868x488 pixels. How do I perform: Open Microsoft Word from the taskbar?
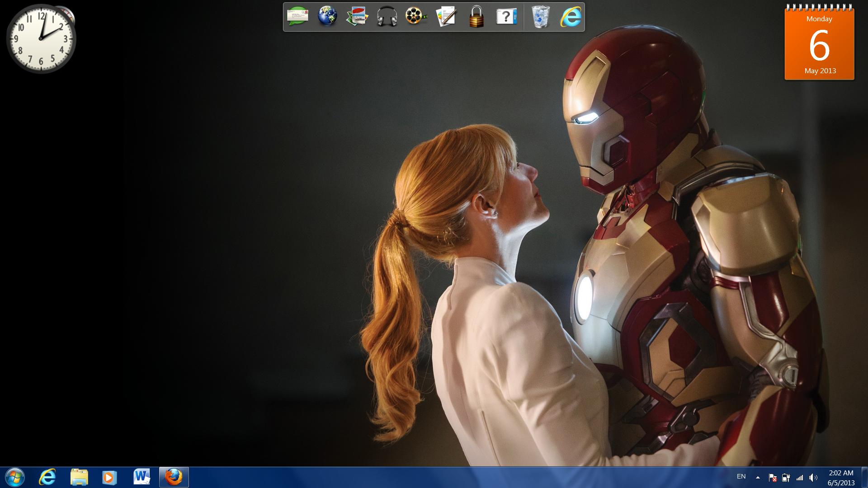[142, 477]
